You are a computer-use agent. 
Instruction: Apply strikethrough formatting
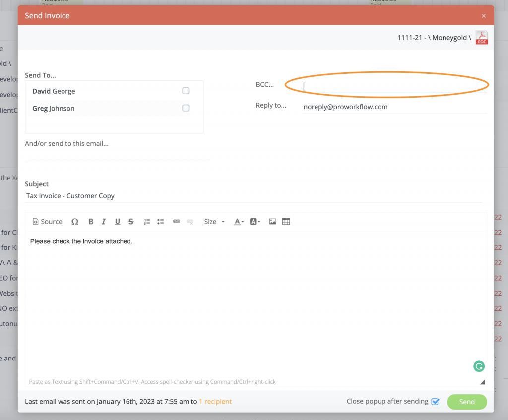pyautogui.click(x=131, y=222)
